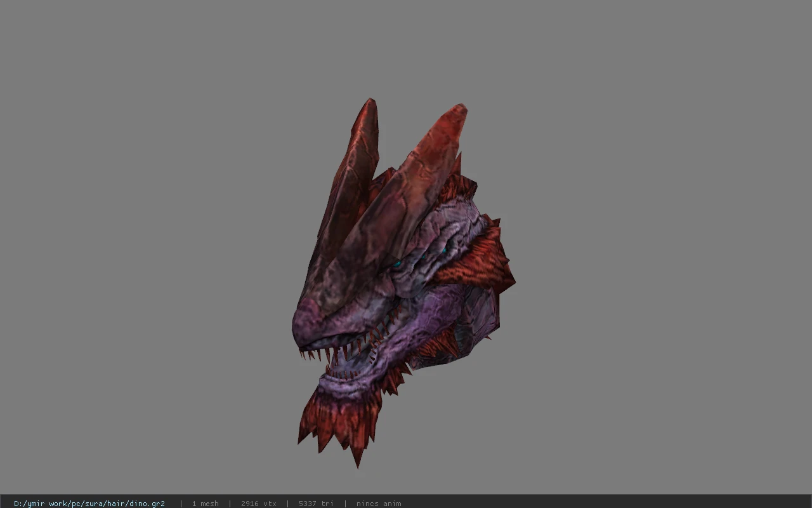812x508 pixels.
Task: Select the "1 mesh" status bar entry
Action: 205,504
